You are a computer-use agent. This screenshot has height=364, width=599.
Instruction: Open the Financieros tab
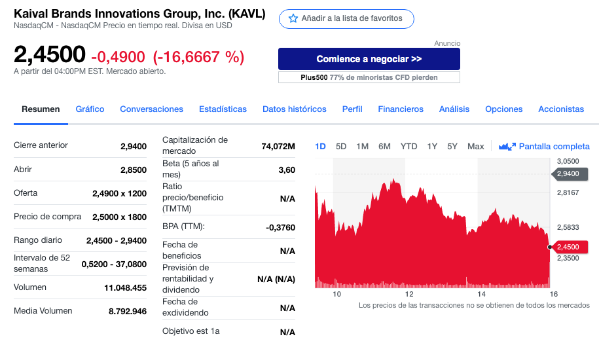click(401, 109)
